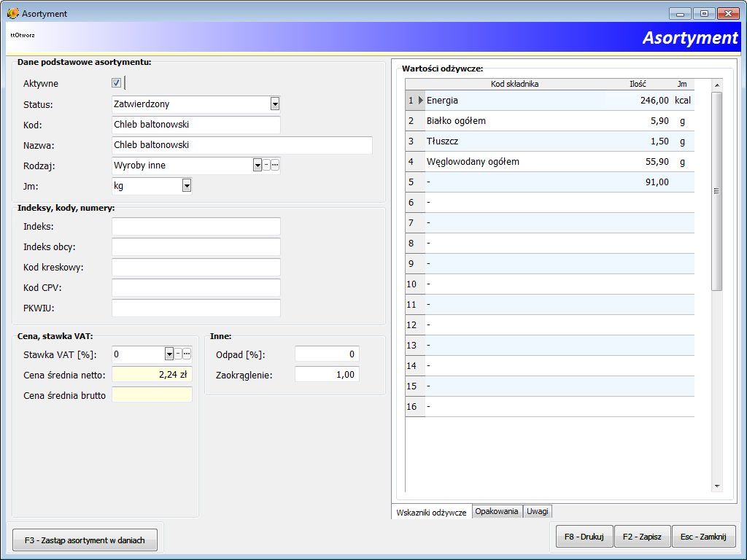Click the kcal unit cell
Image resolution: width=747 pixels, height=560 pixels.
[683, 101]
